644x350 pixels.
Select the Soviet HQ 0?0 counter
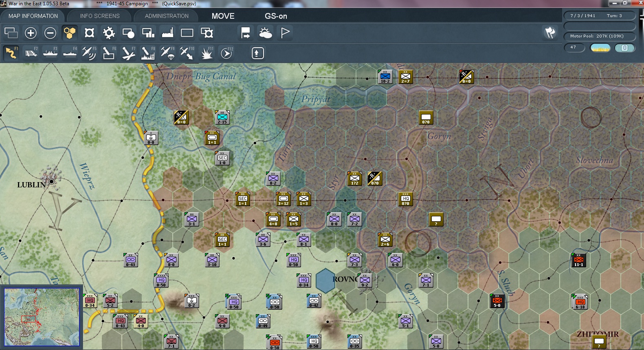point(405,199)
